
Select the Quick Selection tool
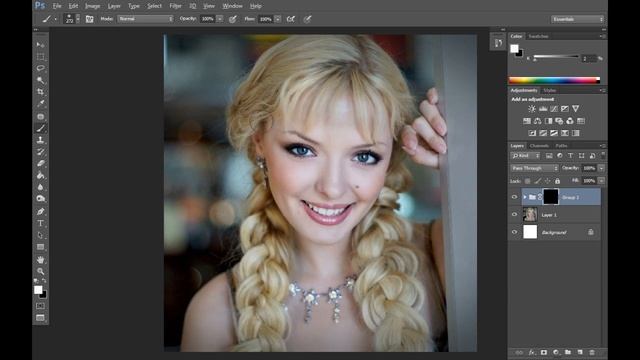pyautogui.click(x=40, y=80)
